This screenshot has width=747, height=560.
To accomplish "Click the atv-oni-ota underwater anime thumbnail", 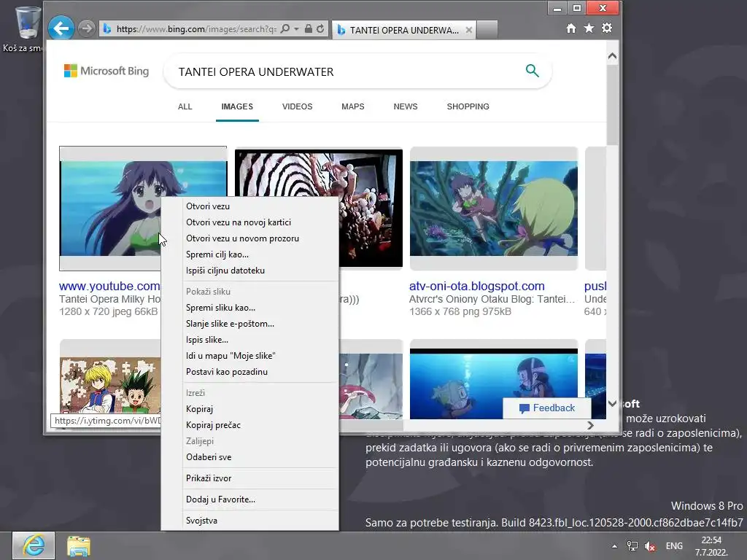I will pyautogui.click(x=494, y=209).
